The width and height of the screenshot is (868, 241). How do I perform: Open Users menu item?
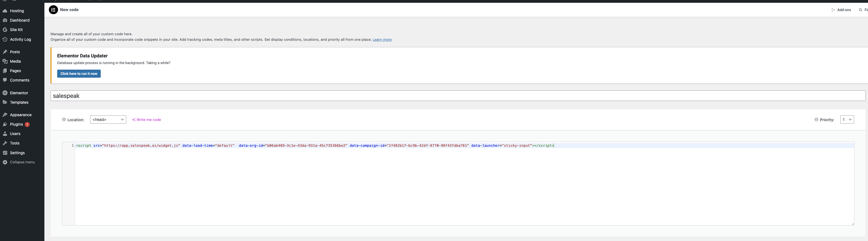[22, 134]
